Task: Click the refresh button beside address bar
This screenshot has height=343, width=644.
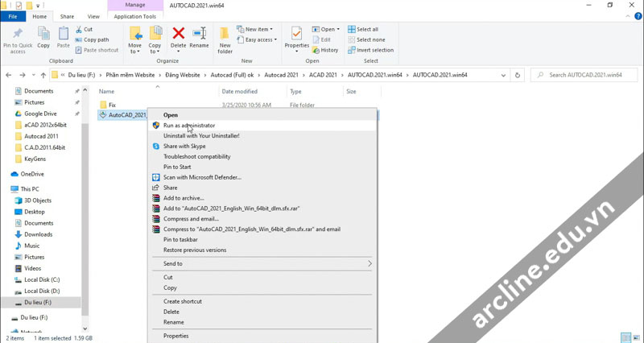Action: click(518, 75)
